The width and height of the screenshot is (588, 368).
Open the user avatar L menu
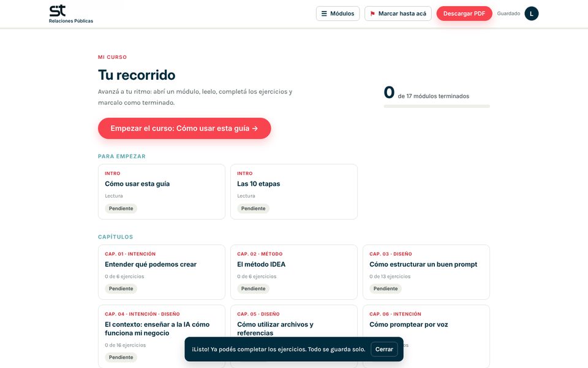(531, 13)
